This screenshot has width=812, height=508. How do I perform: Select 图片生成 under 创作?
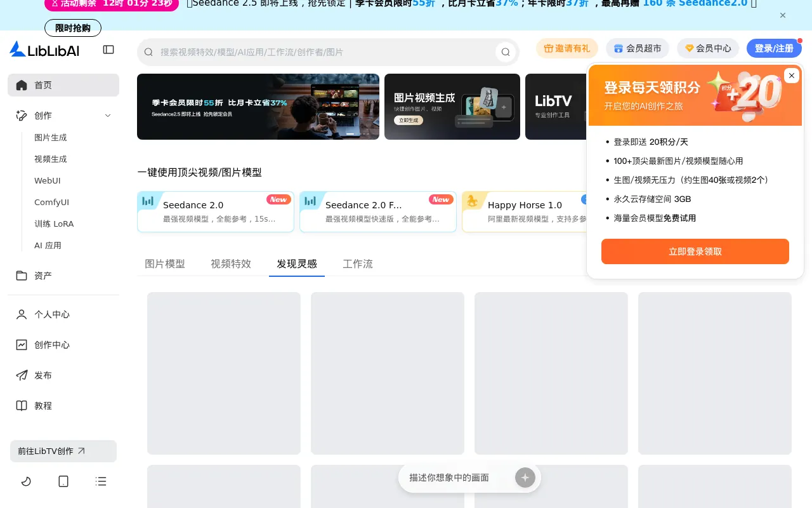51,138
